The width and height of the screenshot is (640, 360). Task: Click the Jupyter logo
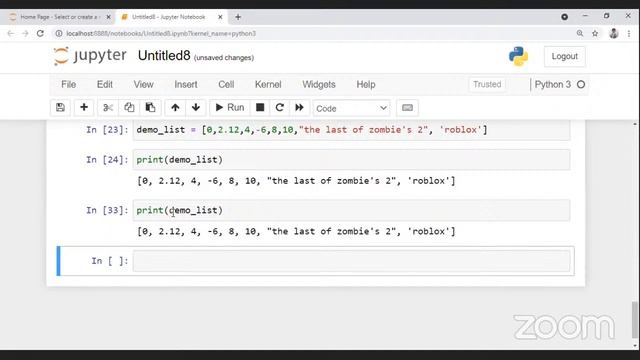point(90,56)
